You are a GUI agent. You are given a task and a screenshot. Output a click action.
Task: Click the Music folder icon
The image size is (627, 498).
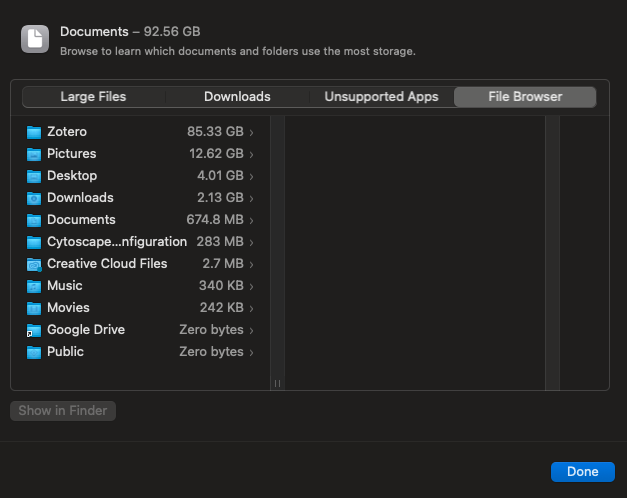pos(34,286)
